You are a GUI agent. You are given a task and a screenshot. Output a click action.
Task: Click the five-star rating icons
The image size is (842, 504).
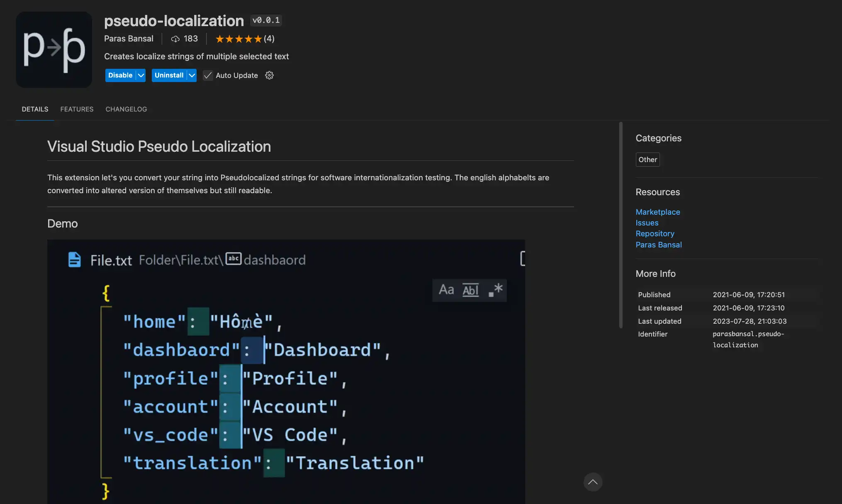pyautogui.click(x=238, y=39)
